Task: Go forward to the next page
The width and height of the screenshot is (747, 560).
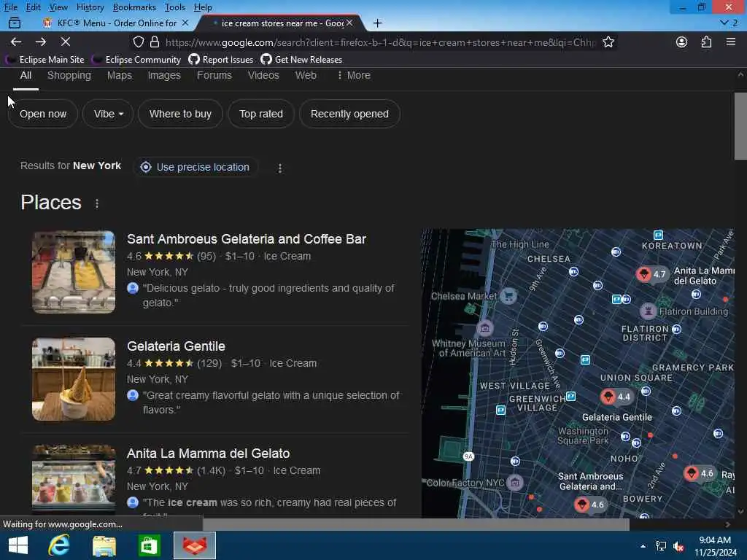Action: 41,42
